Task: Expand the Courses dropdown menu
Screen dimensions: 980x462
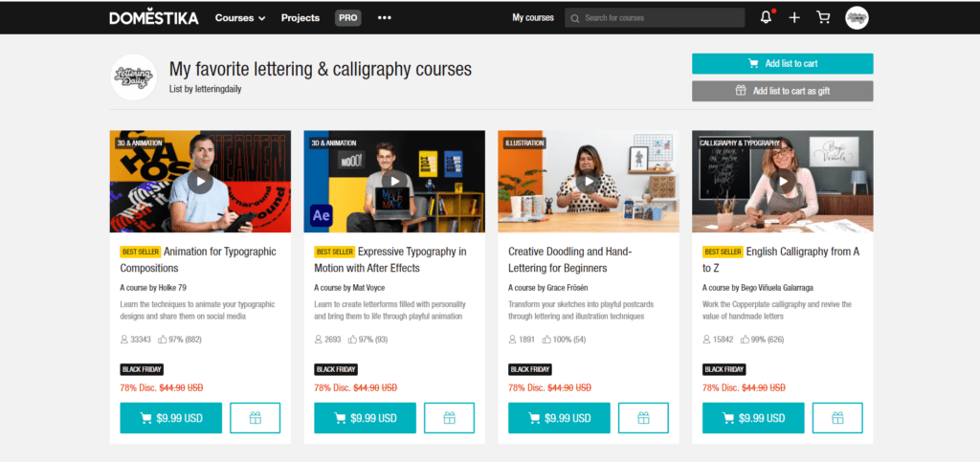Action: [x=240, y=18]
